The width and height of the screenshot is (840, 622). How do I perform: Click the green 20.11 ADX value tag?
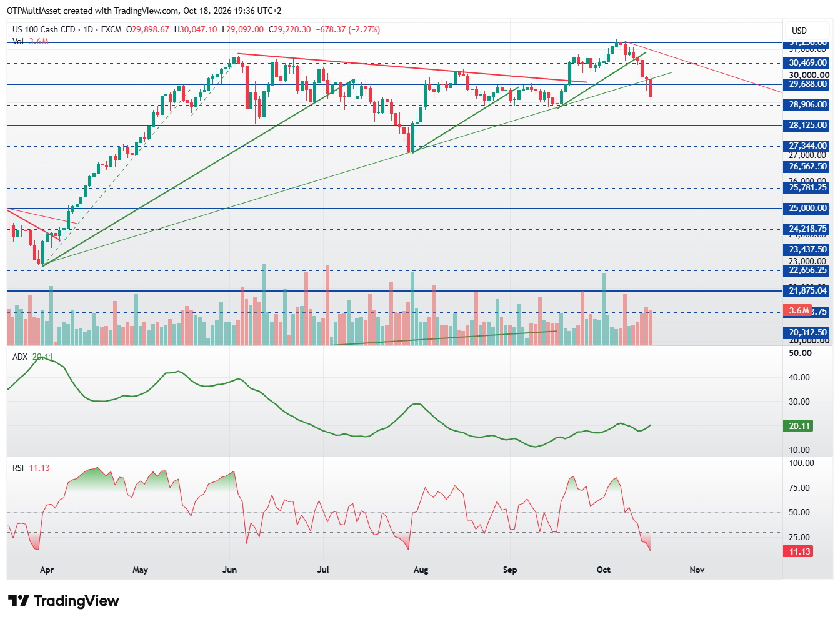coord(798,426)
